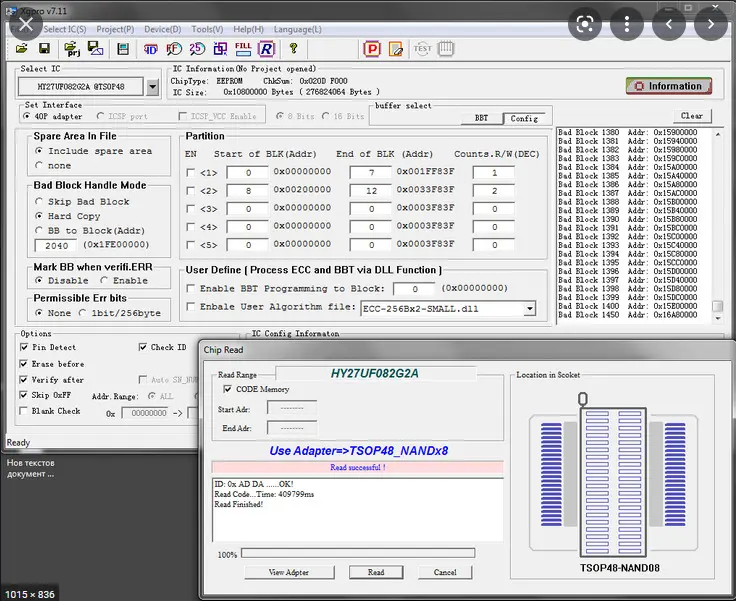
Task: Click the Information button
Action: [669, 86]
